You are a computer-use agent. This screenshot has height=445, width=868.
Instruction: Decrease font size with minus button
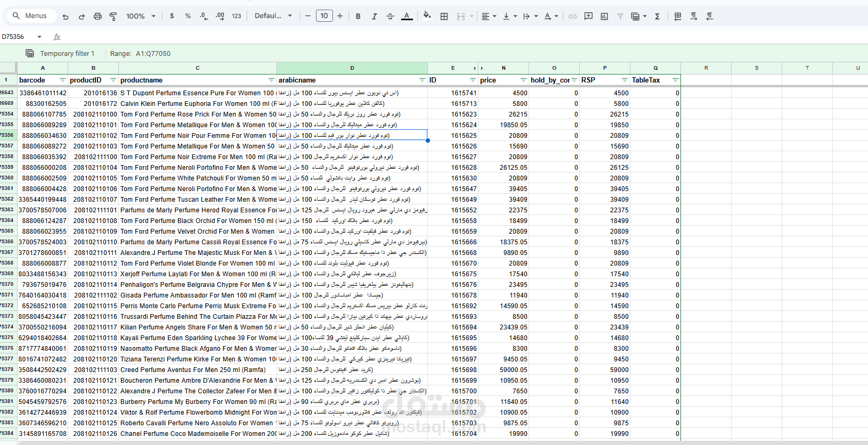pyautogui.click(x=307, y=16)
